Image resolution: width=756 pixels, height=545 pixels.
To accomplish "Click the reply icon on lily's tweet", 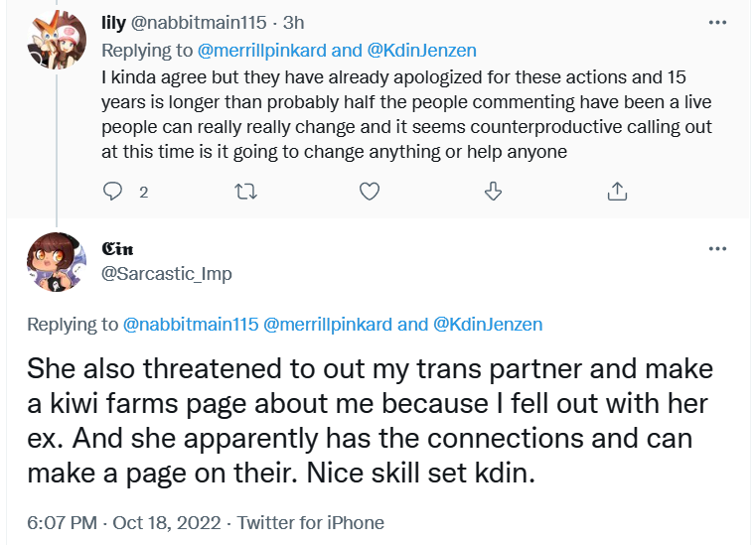I will tap(113, 192).
